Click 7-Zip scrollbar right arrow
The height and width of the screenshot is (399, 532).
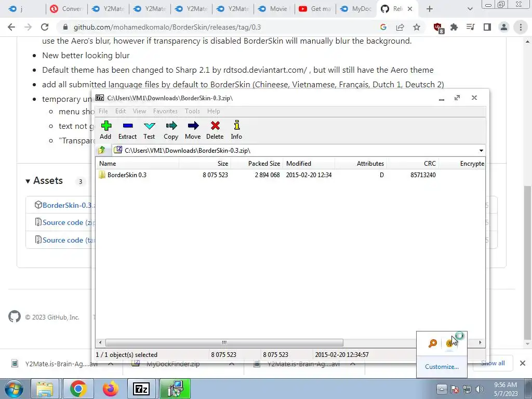coord(480,343)
